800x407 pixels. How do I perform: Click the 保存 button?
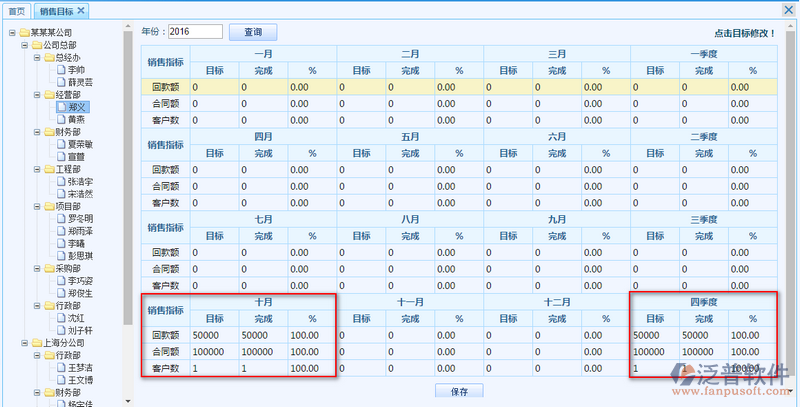tap(459, 391)
